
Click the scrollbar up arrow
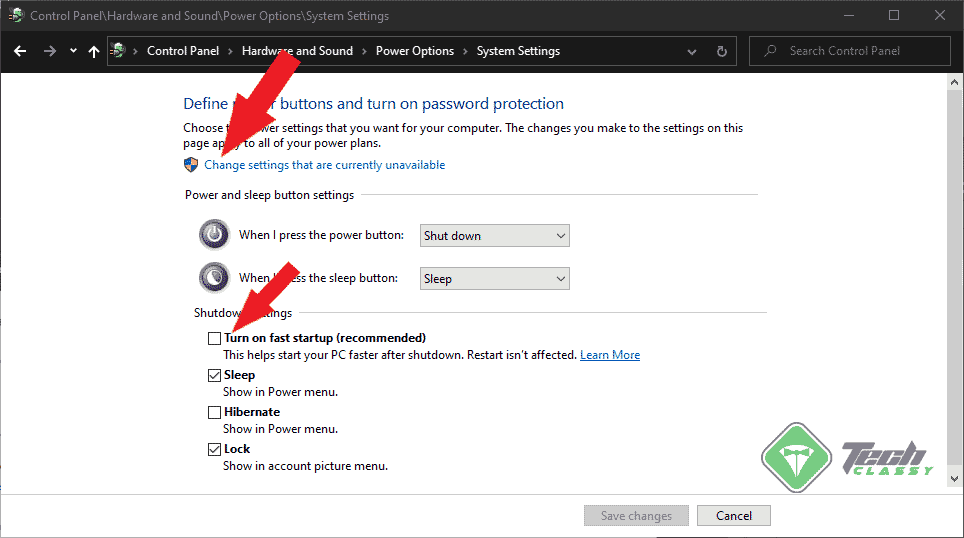pyautogui.click(x=954, y=82)
